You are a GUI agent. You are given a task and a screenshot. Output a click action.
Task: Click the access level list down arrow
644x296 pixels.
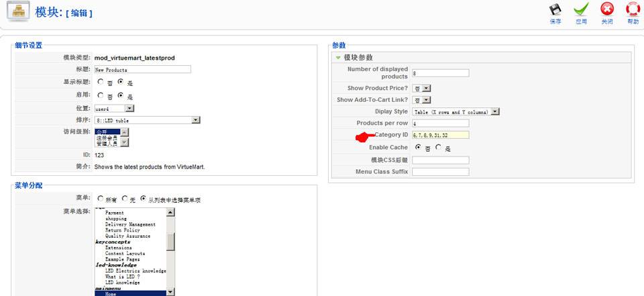coord(125,143)
